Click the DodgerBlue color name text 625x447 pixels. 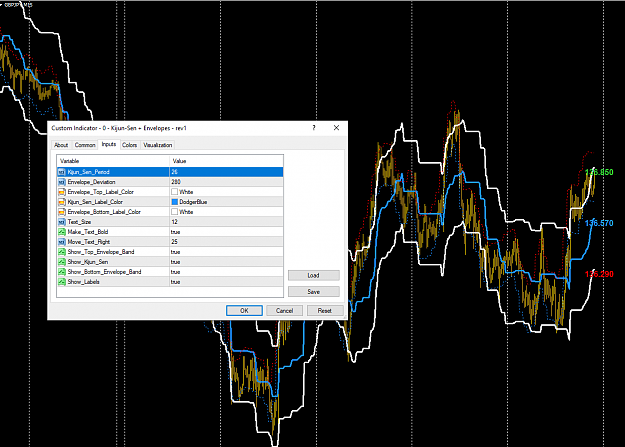[x=193, y=202]
